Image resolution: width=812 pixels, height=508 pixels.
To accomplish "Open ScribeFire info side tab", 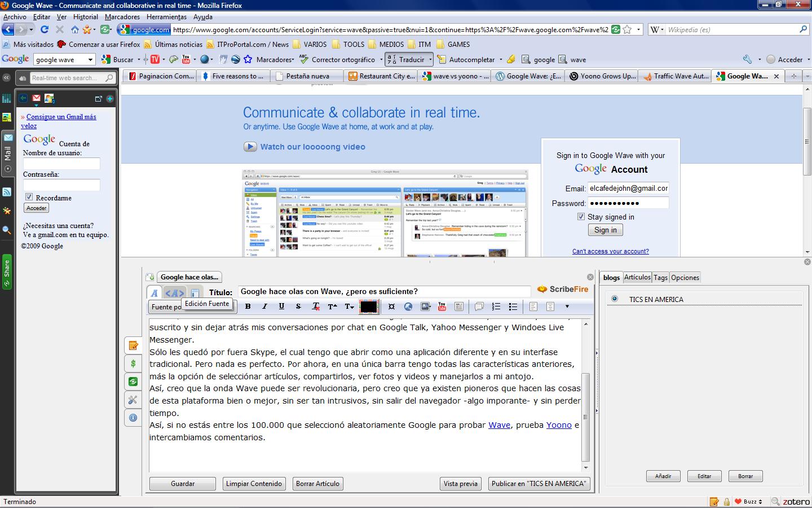I will [133, 418].
